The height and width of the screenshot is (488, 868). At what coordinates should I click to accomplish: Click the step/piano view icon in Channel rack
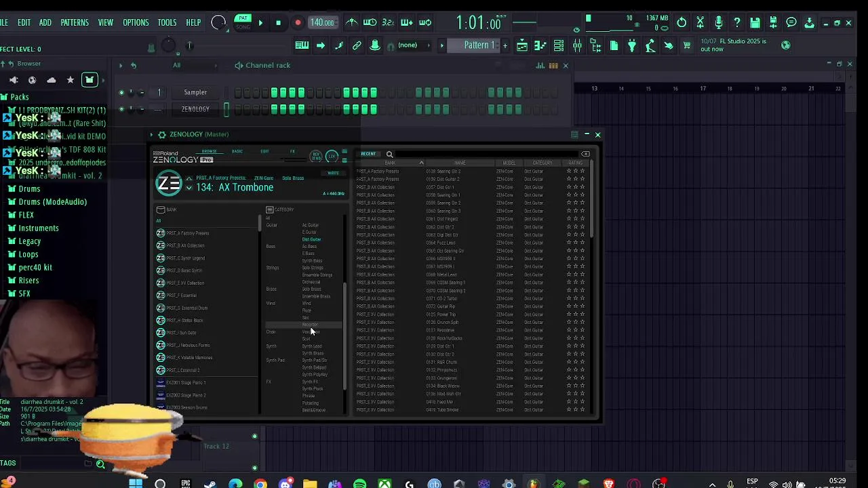coord(553,65)
